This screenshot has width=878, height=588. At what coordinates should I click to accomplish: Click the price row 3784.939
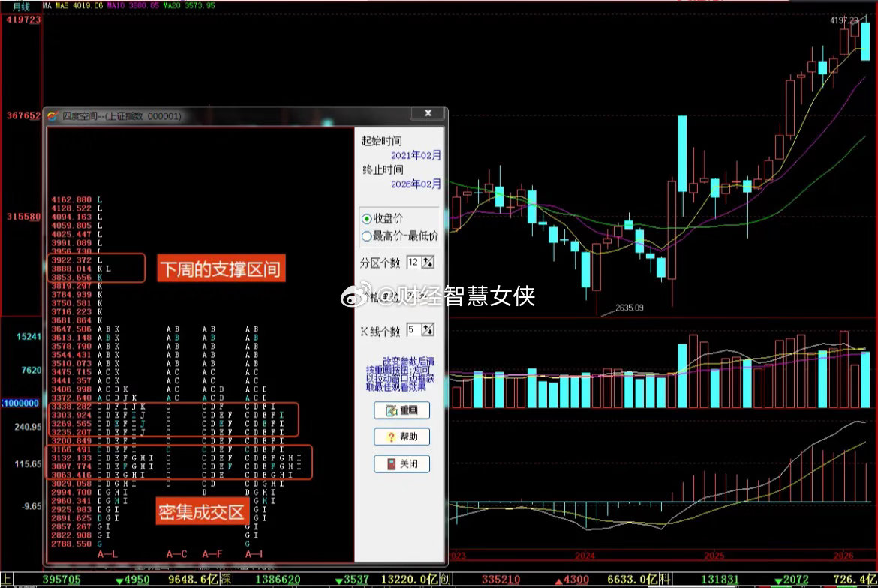click(71, 294)
